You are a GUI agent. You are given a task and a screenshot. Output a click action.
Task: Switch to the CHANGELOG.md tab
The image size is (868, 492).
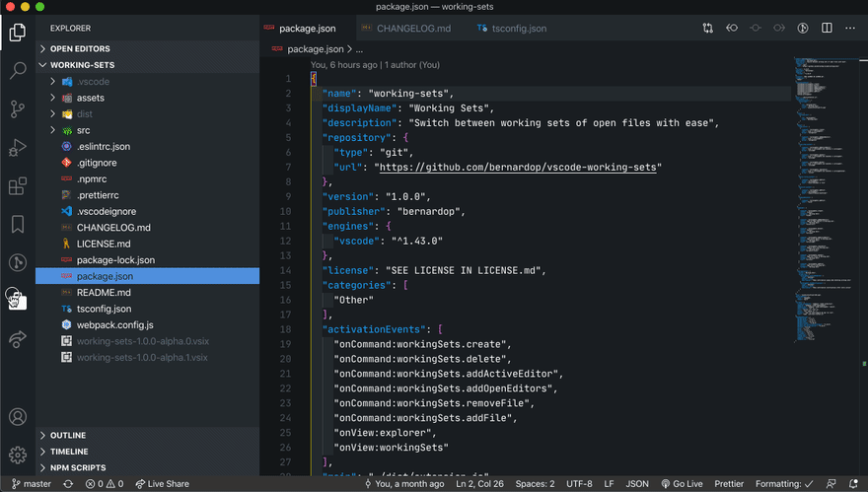(413, 29)
